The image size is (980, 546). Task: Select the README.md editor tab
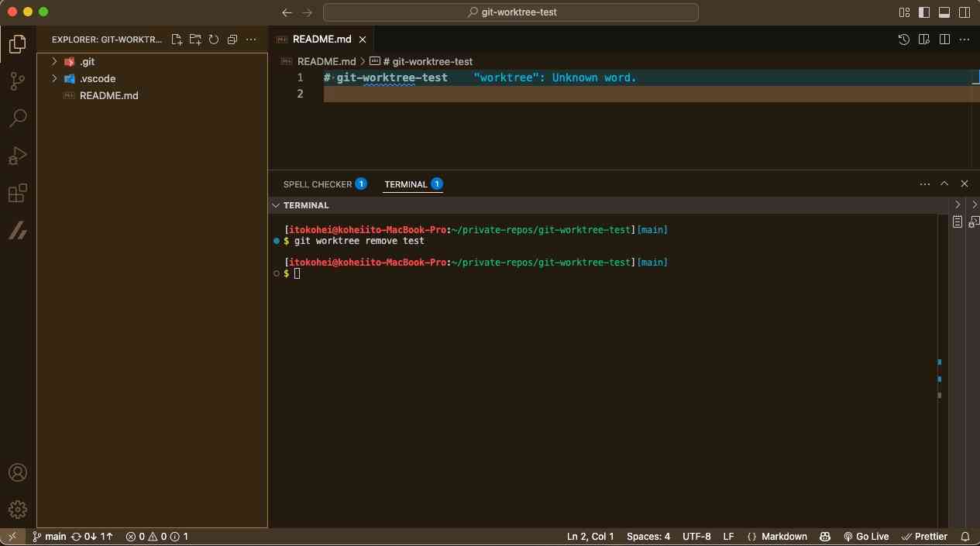322,39
